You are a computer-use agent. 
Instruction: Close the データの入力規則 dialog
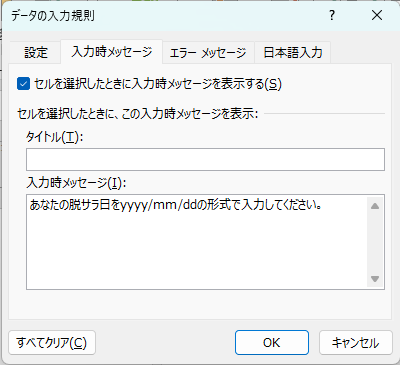coord(377,15)
